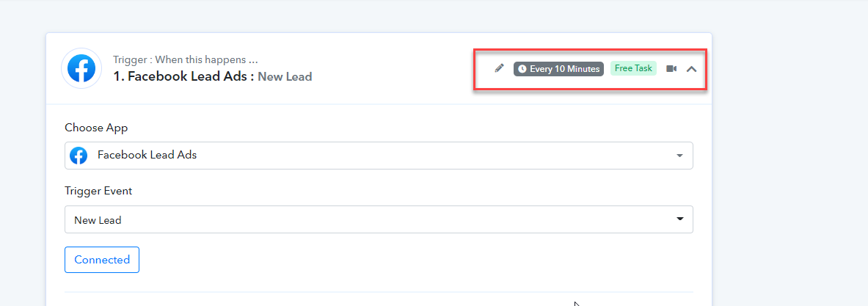Open the Trigger Event dropdown arrow
Viewport: 868px width, 306px height.
pyautogui.click(x=679, y=219)
